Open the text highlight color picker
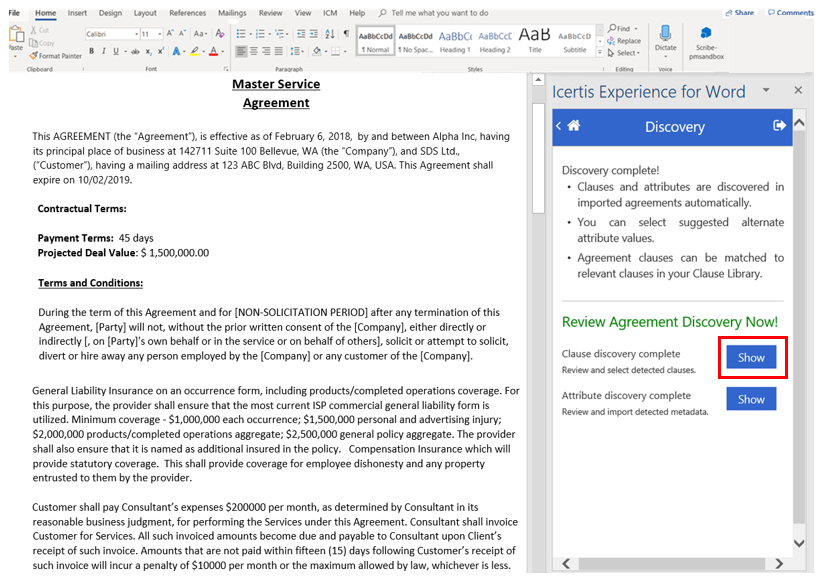818x576 pixels. [198, 51]
